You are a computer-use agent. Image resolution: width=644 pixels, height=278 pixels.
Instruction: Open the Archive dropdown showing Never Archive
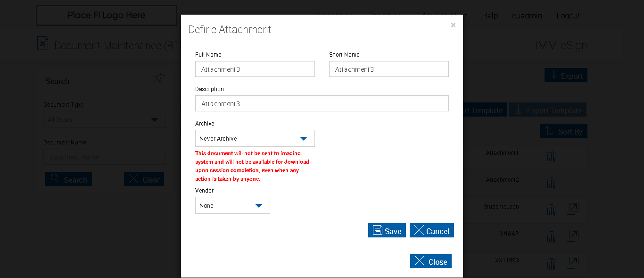[x=255, y=138]
